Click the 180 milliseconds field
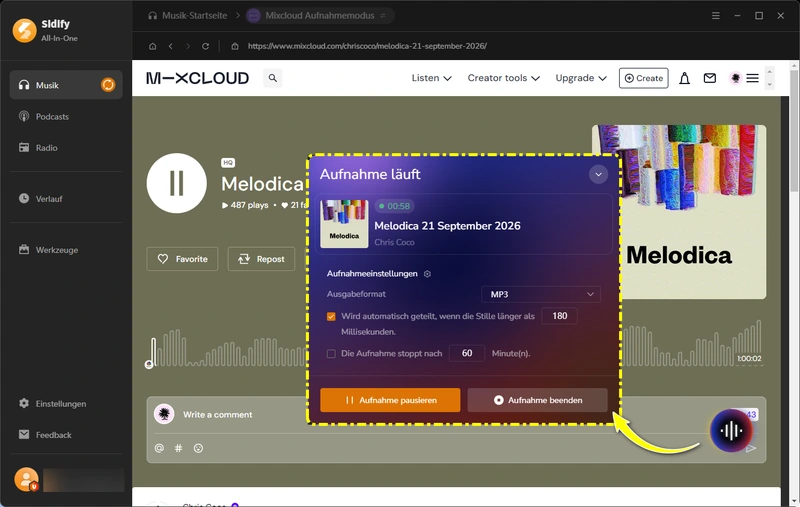This screenshot has width=800, height=507. (559, 316)
